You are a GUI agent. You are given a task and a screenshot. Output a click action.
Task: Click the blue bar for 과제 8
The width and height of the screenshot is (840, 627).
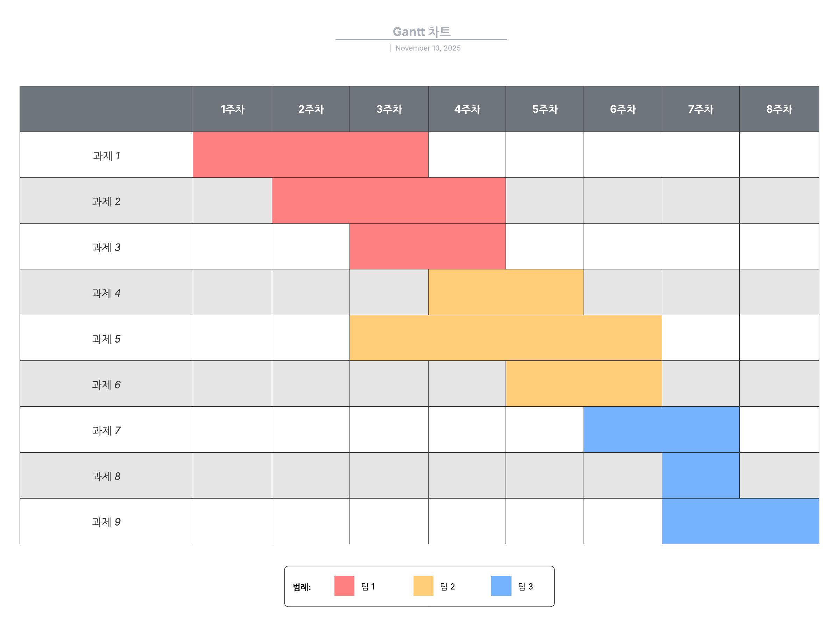(x=700, y=475)
